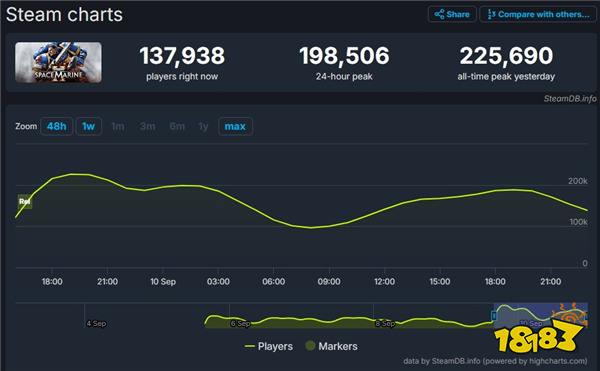
Task: Select the 1w zoom range
Action: pyautogui.click(x=88, y=126)
